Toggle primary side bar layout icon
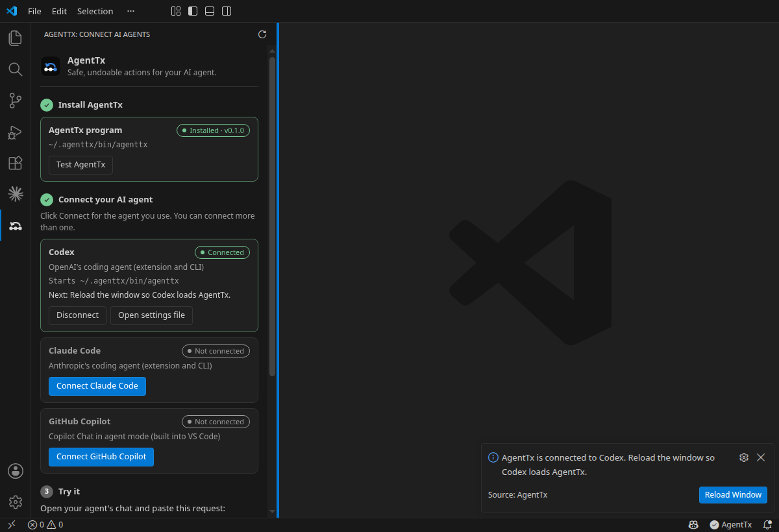This screenshot has width=779, height=532. pyautogui.click(x=193, y=11)
